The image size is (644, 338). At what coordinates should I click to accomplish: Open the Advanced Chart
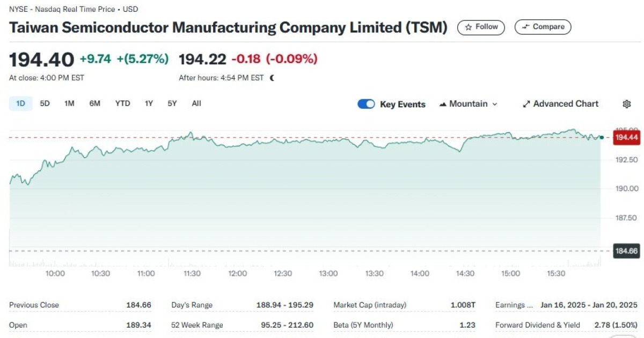point(560,104)
